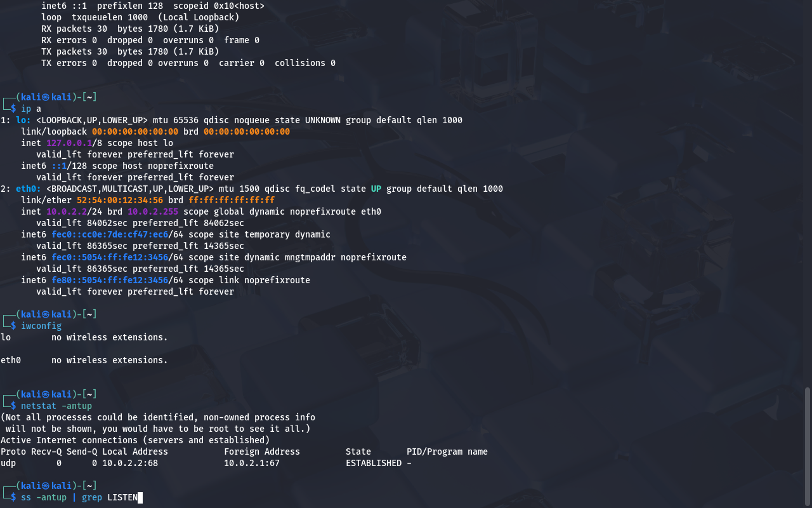The width and height of the screenshot is (812, 508).
Task: Click the fec0::cc0e:7de:cf47:ec6 temporary address
Action: [x=110, y=234]
